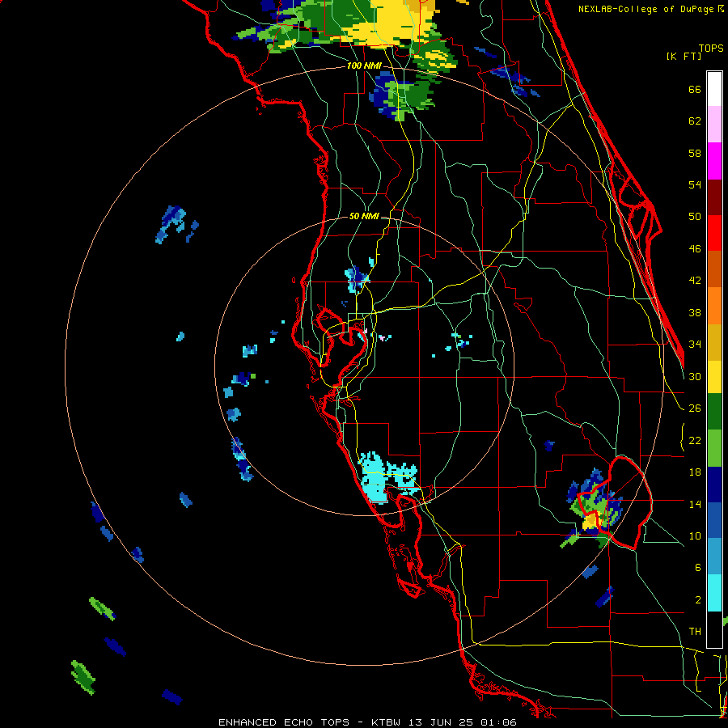Click the 62 legend value
This screenshot has width=728, height=728.
(695, 121)
